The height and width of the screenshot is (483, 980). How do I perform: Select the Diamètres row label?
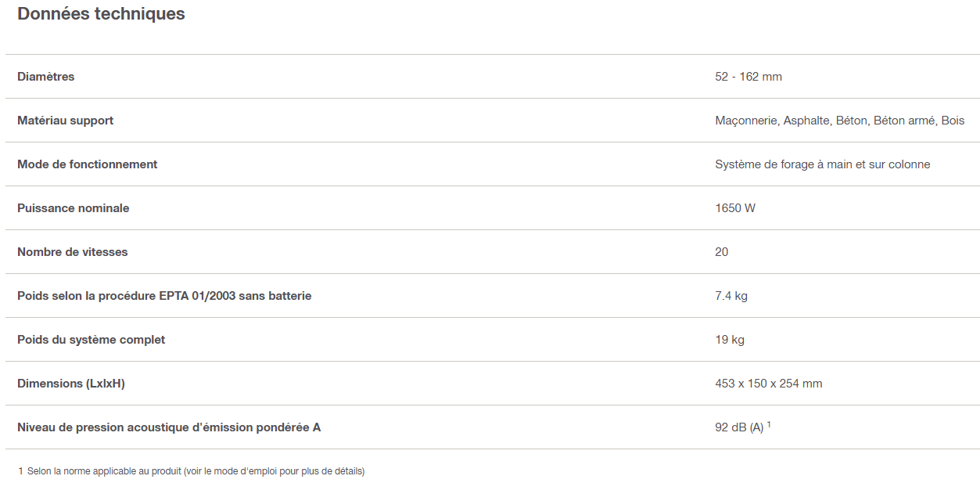point(46,77)
